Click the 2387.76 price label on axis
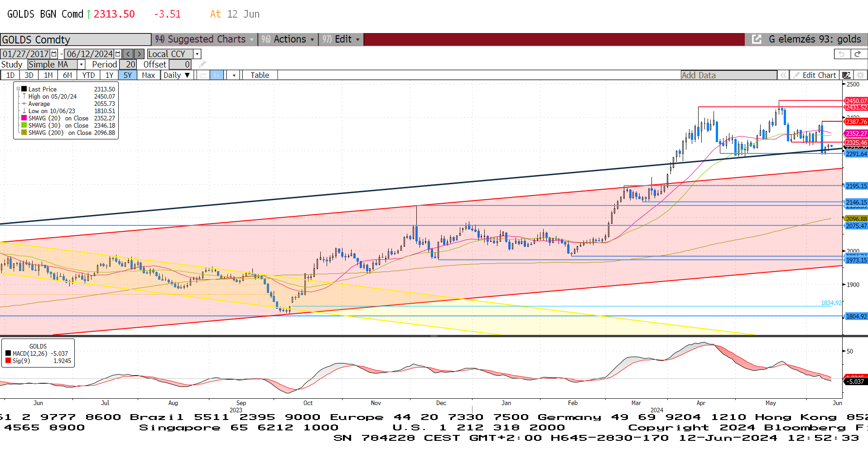 856,122
